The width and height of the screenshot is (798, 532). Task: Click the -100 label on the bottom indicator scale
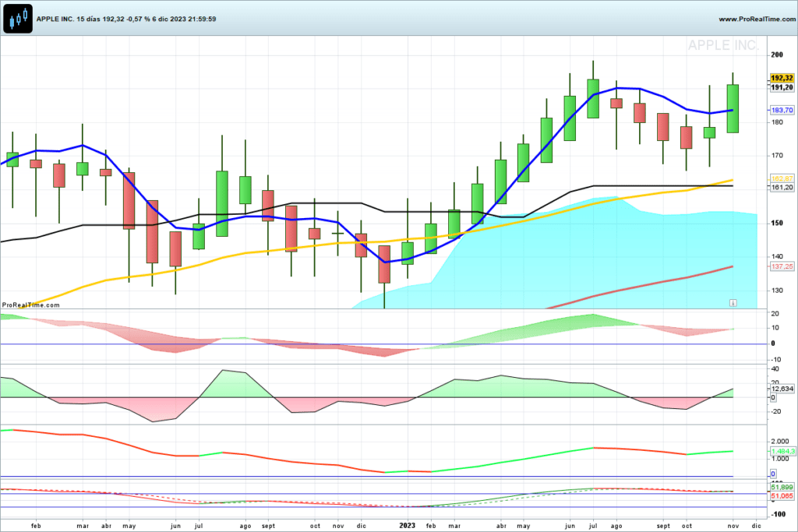click(x=779, y=514)
